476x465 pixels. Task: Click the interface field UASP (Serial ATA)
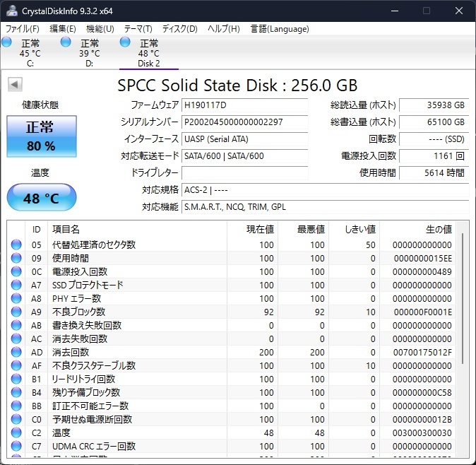244,139
